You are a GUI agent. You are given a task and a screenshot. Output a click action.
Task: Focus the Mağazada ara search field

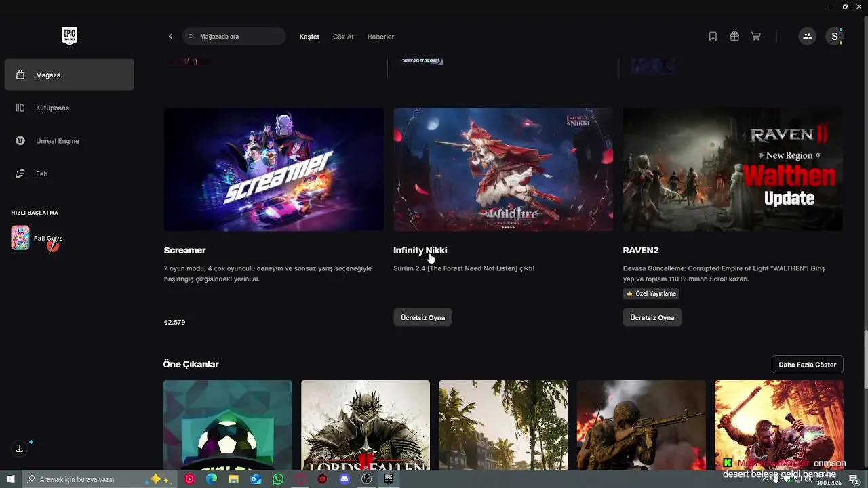click(234, 37)
